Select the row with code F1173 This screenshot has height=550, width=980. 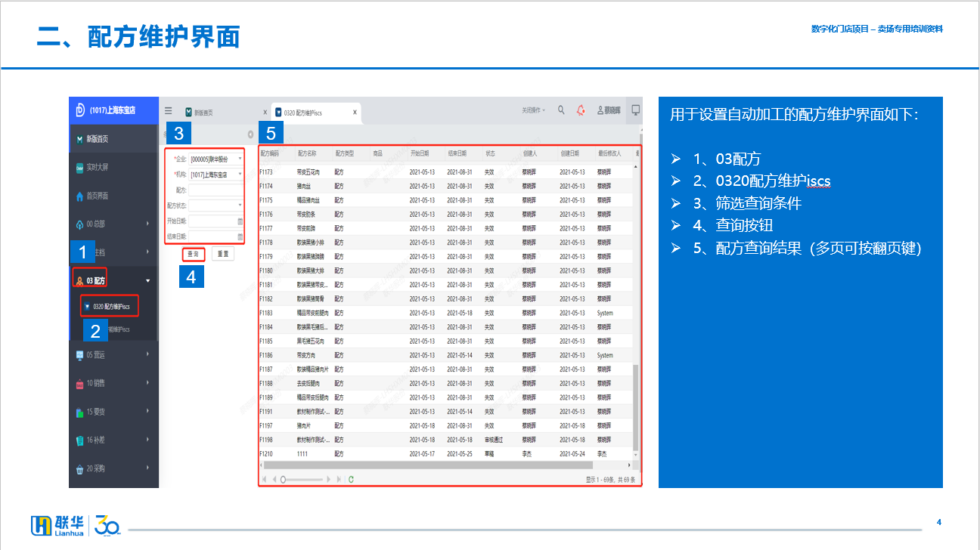tap(446, 172)
